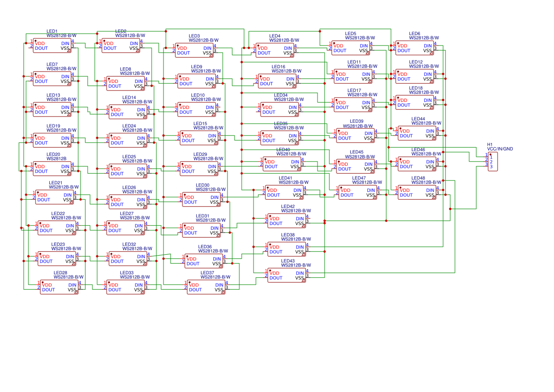Click the WS2812B value text under LED20

coord(56,159)
